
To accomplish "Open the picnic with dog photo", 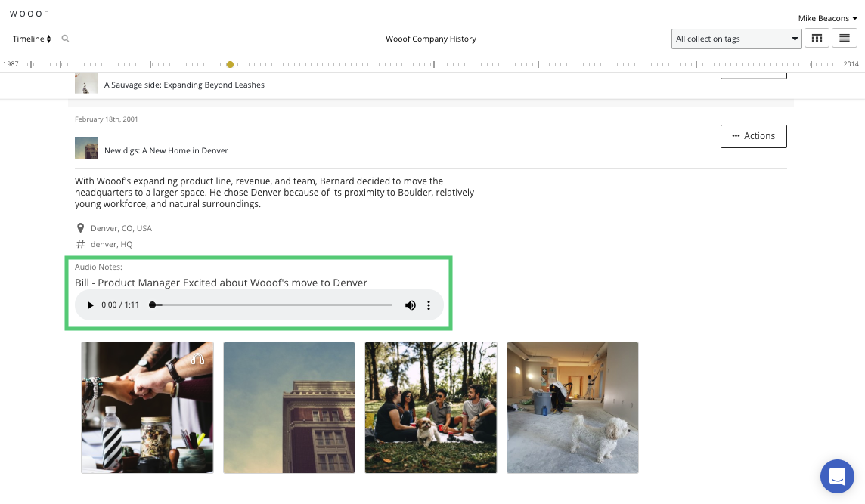I will coord(431,407).
